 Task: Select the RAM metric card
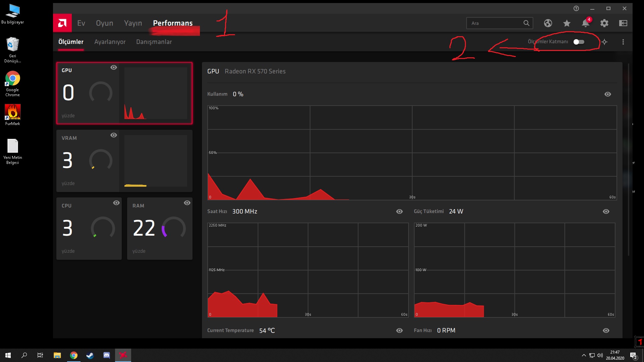click(160, 229)
